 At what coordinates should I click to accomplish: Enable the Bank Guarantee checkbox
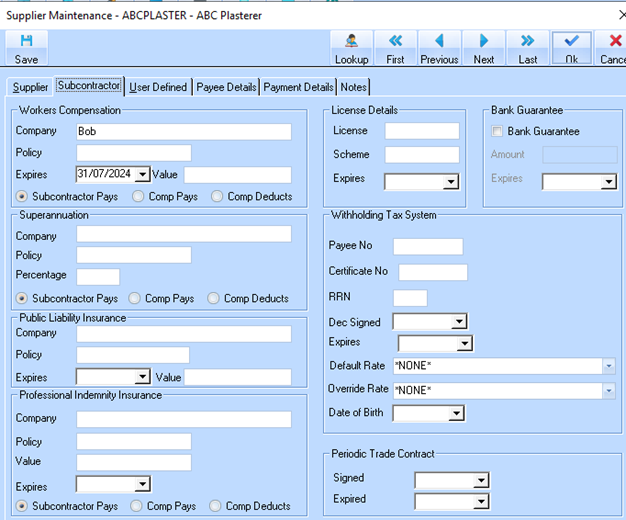coord(498,131)
